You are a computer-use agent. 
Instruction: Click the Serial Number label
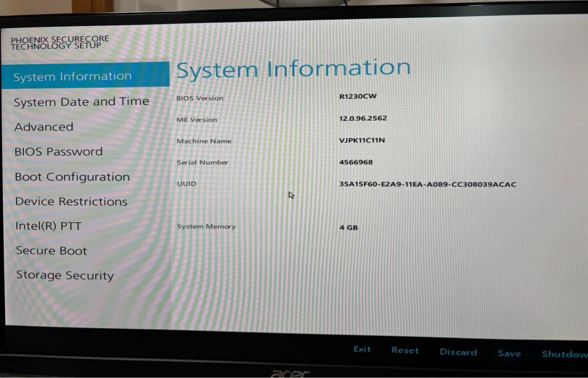coord(202,162)
